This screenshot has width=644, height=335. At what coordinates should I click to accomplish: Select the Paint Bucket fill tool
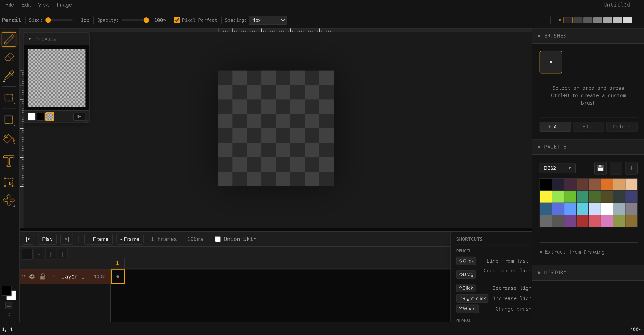click(x=9, y=139)
